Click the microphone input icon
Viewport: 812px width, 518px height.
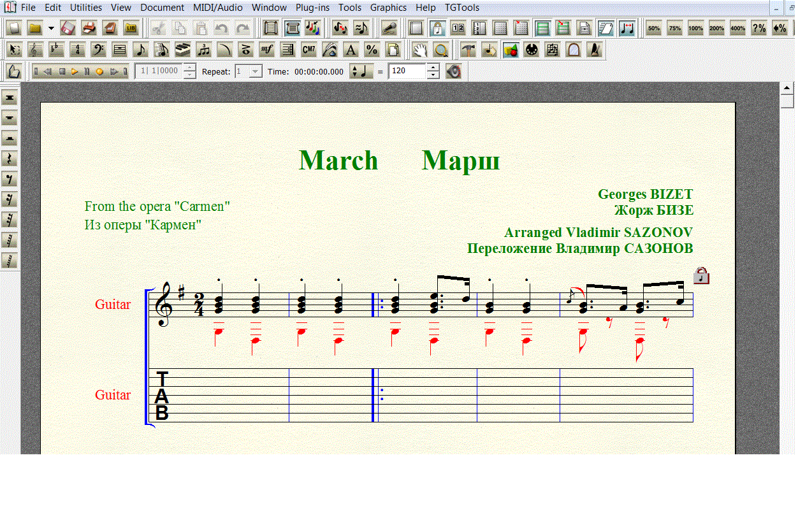pyautogui.click(x=389, y=28)
